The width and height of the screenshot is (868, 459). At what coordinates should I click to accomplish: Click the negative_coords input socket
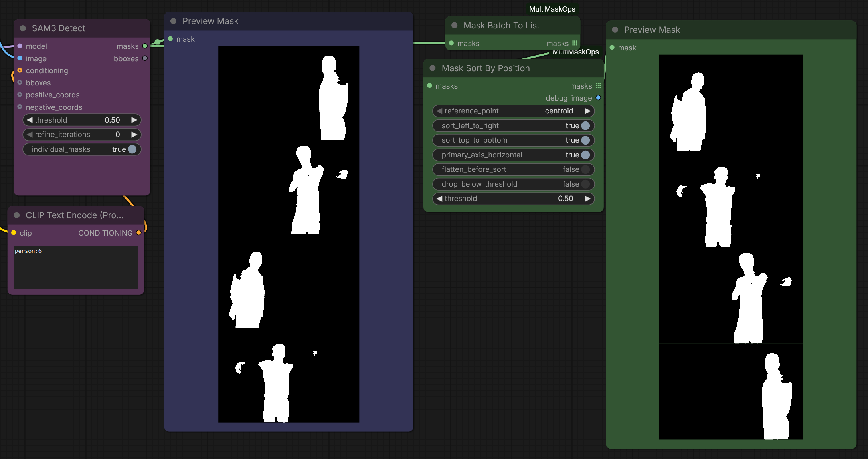pyautogui.click(x=20, y=107)
